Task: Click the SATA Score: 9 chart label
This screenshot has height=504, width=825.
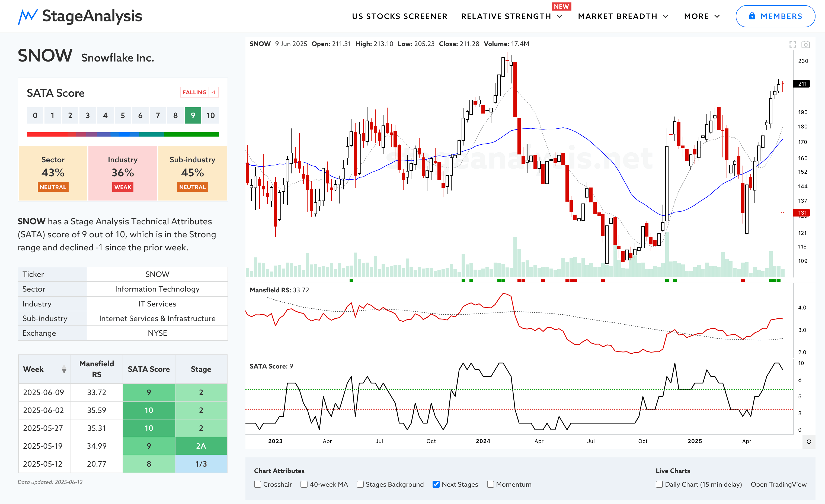Action: 271,366
